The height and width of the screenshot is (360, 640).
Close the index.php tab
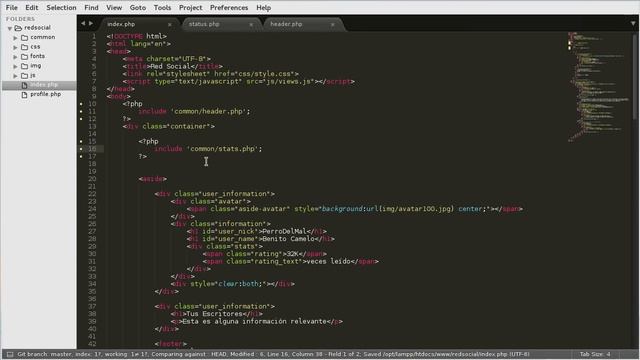pyautogui.click(x=170, y=24)
